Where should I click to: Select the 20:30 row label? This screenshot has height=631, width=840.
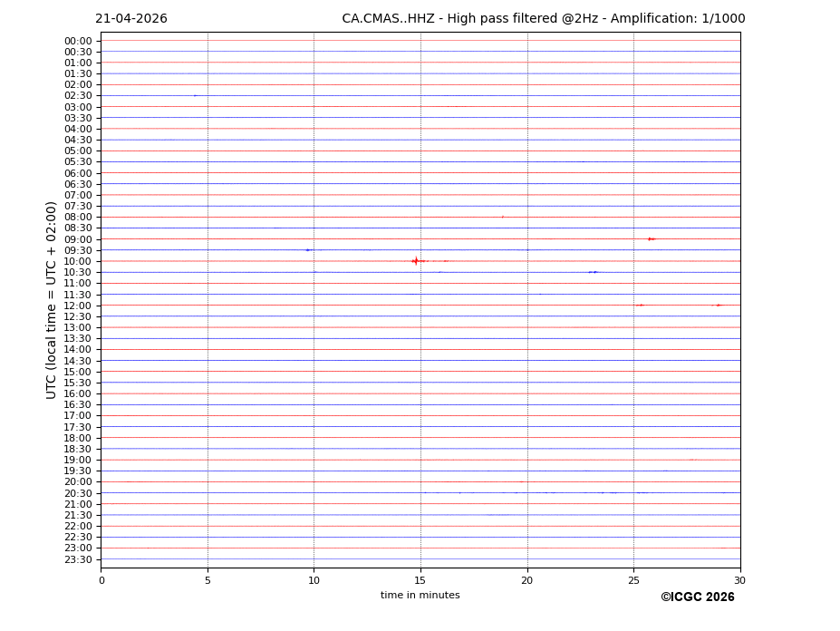(x=78, y=493)
